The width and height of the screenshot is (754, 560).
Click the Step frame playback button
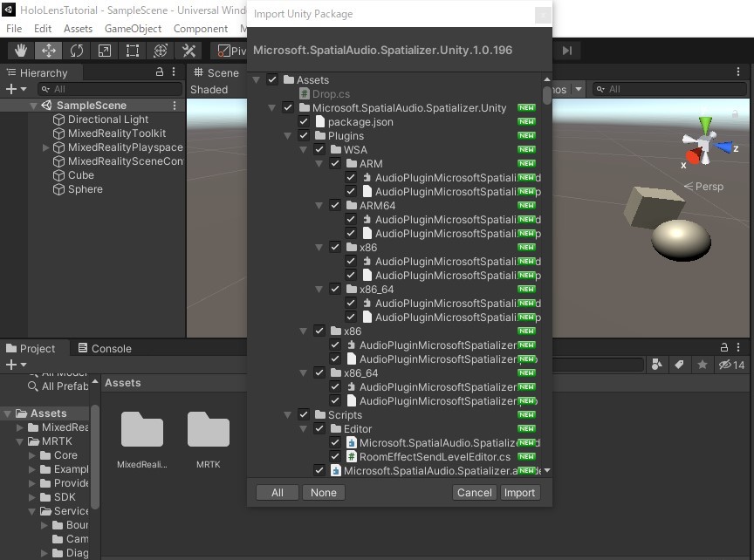click(567, 51)
